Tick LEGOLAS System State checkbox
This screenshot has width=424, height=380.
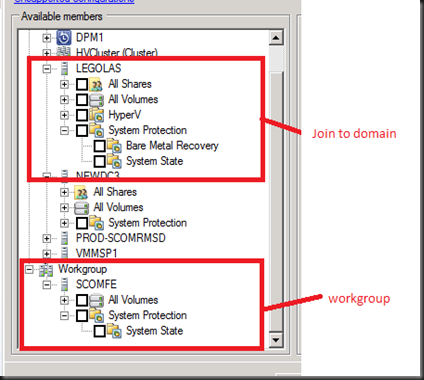click(100, 161)
